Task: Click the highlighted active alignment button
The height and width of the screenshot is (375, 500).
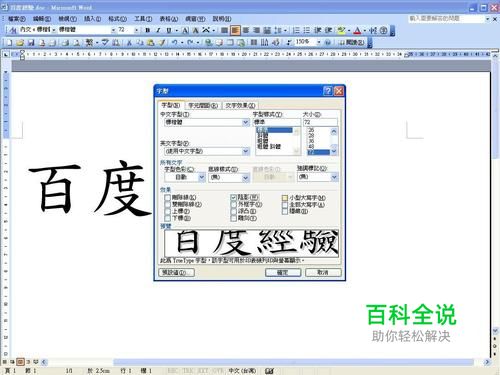Action: tap(235, 31)
